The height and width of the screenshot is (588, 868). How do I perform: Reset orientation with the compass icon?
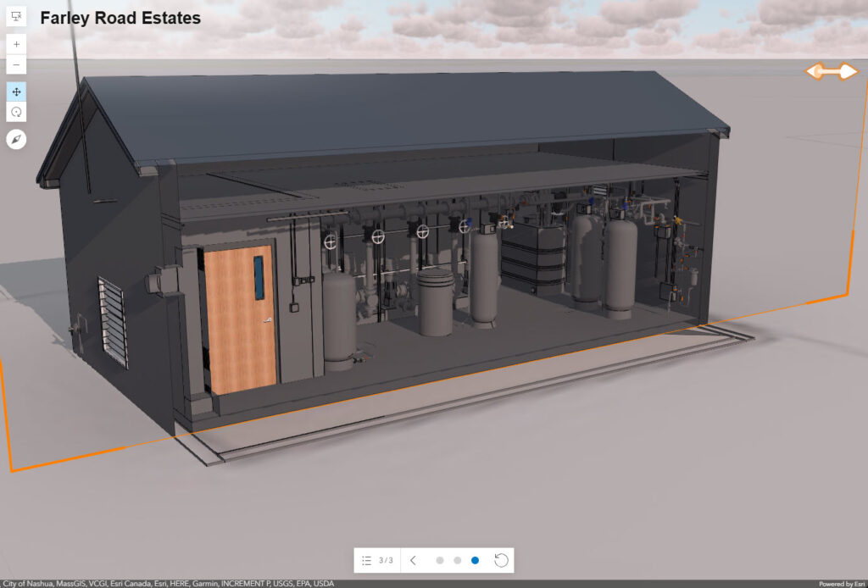pyautogui.click(x=16, y=139)
